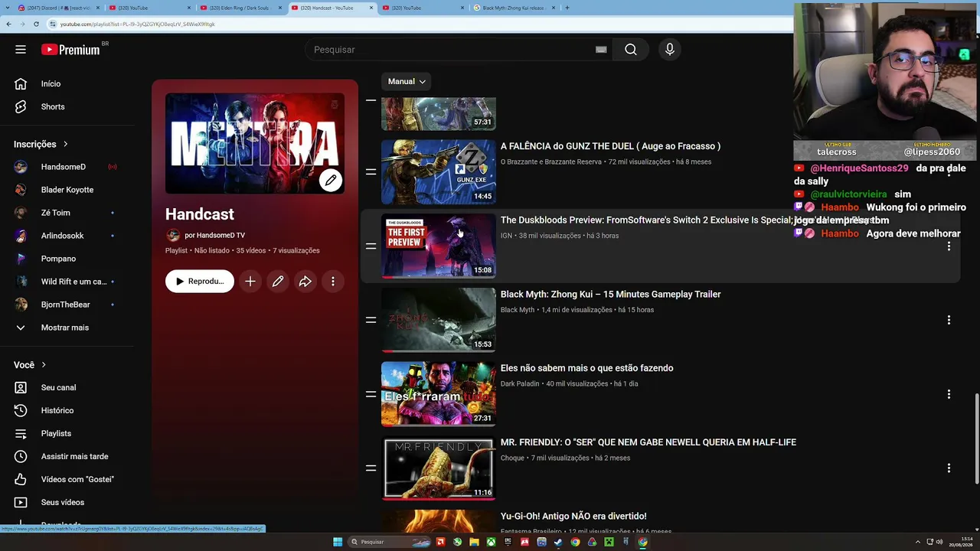Click MR. FRIENDLY video thumbnail

click(439, 468)
